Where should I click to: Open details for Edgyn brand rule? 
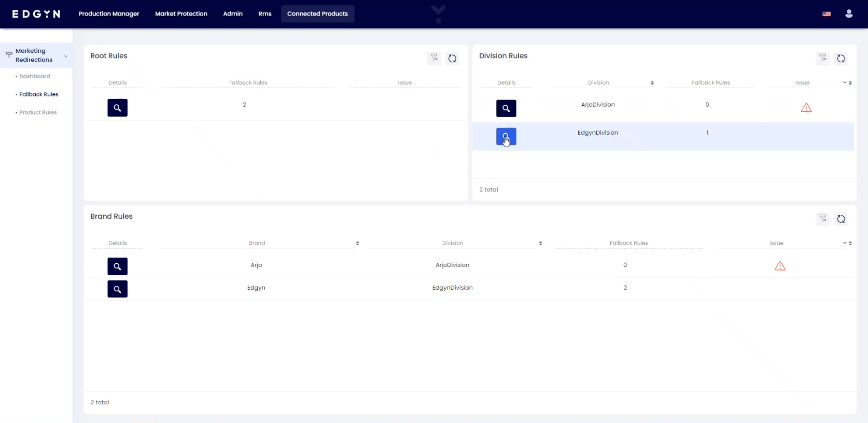coord(117,289)
